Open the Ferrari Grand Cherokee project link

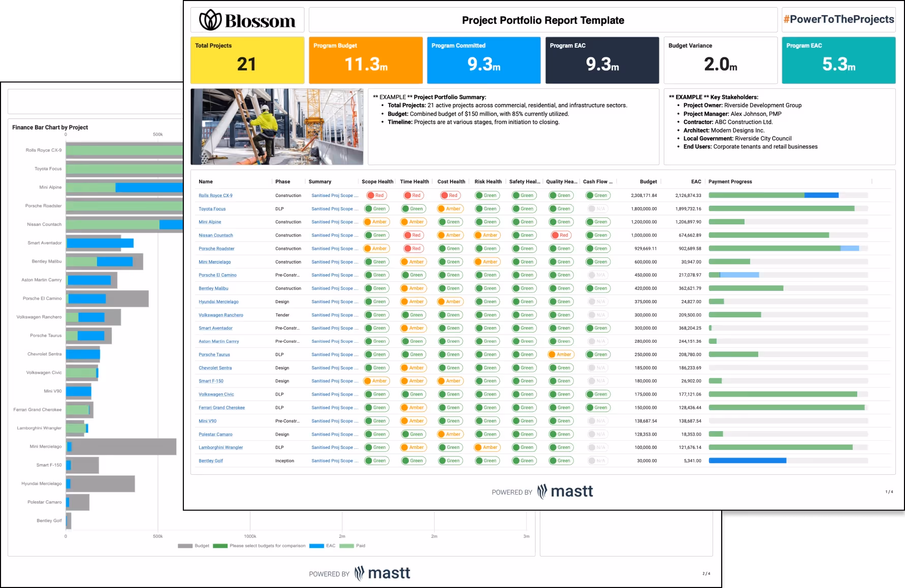[221, 408]
